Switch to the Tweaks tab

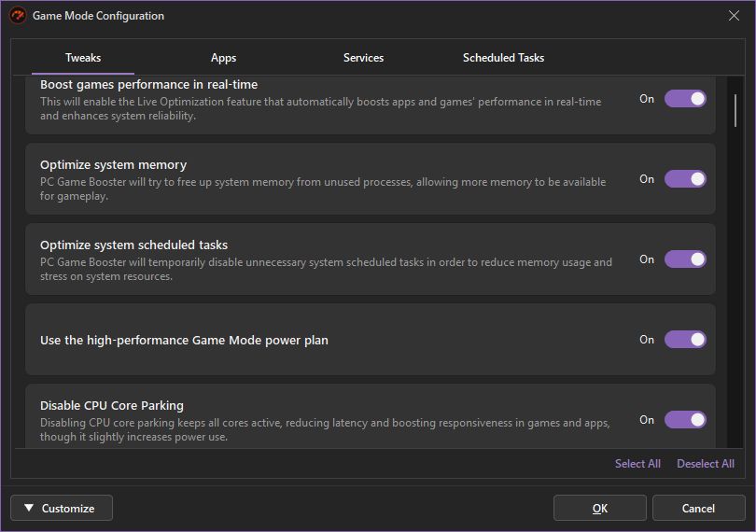tap(83, 58)
